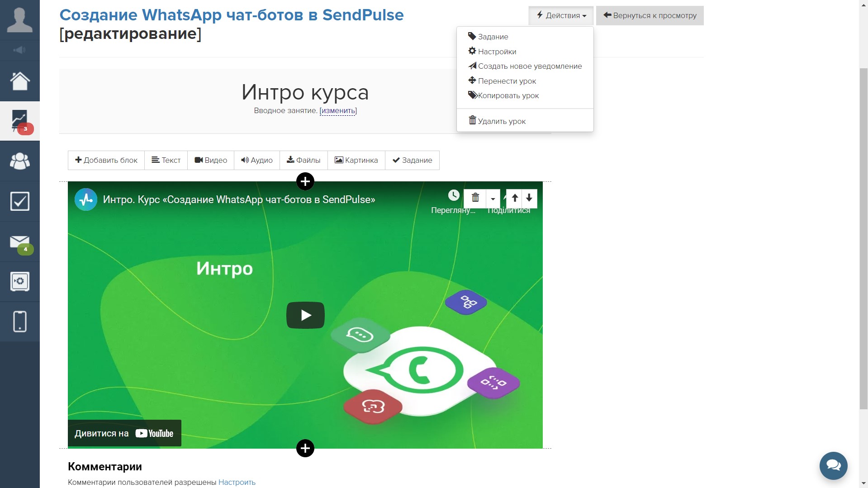This screenshot has width=868, height=488.
Task: Click the Интро курса heading
Action: pos(305,92)
